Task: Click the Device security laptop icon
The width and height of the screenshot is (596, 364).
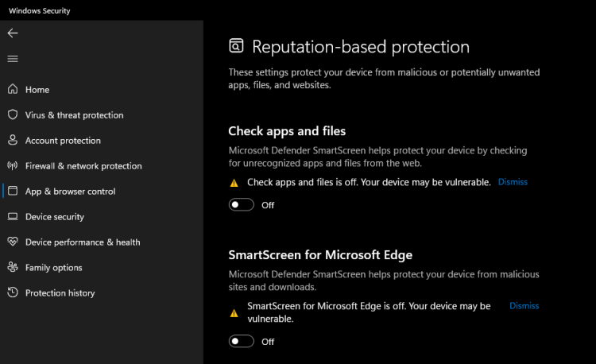Action: 12,217
